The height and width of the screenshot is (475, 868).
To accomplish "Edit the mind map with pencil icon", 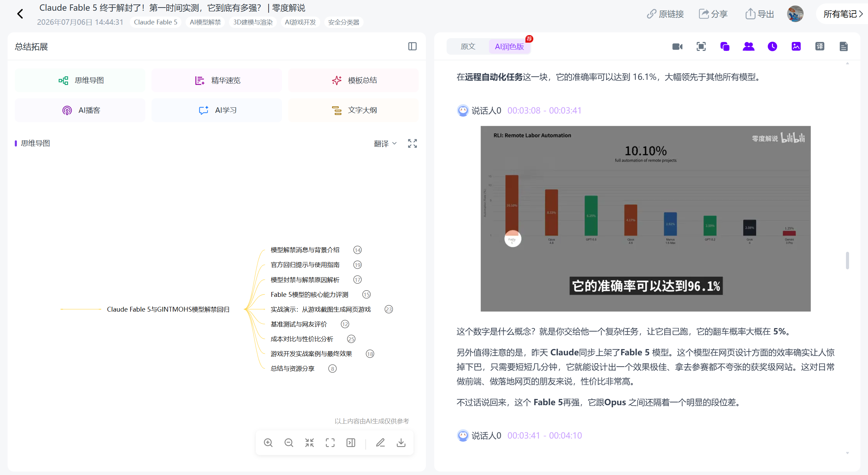I will [x=380, y=443].
